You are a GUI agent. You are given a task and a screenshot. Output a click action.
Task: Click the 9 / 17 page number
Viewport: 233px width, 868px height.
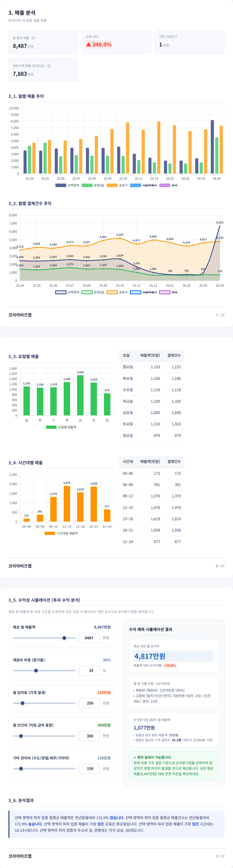click(x=220, y=856)
